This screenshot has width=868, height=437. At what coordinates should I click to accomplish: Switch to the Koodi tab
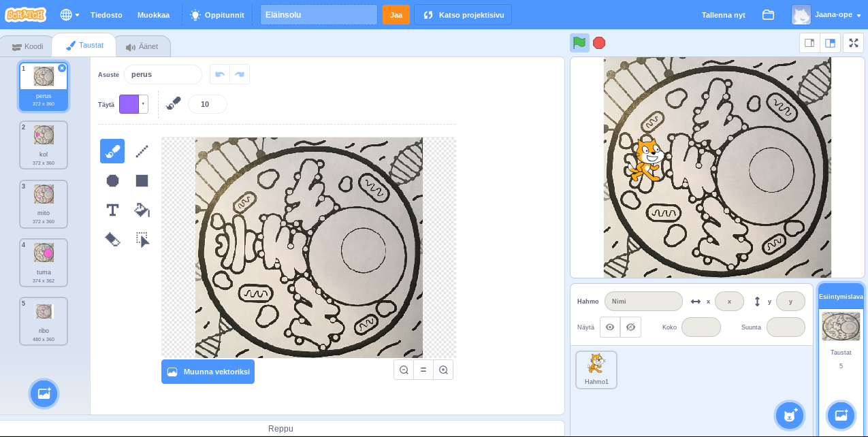point(27,46)
